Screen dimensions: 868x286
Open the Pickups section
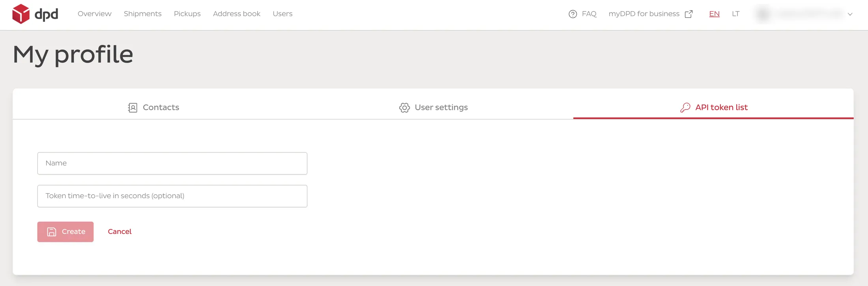[187, 14]
